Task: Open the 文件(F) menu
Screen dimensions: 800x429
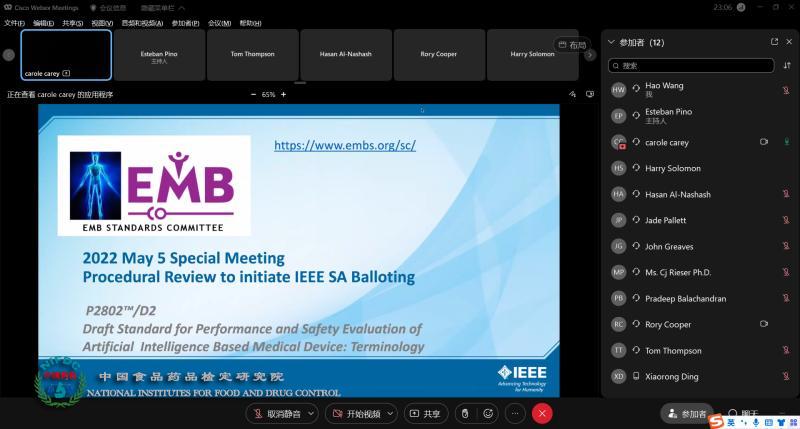Action: pyautogui.click(x=14, y=23)
